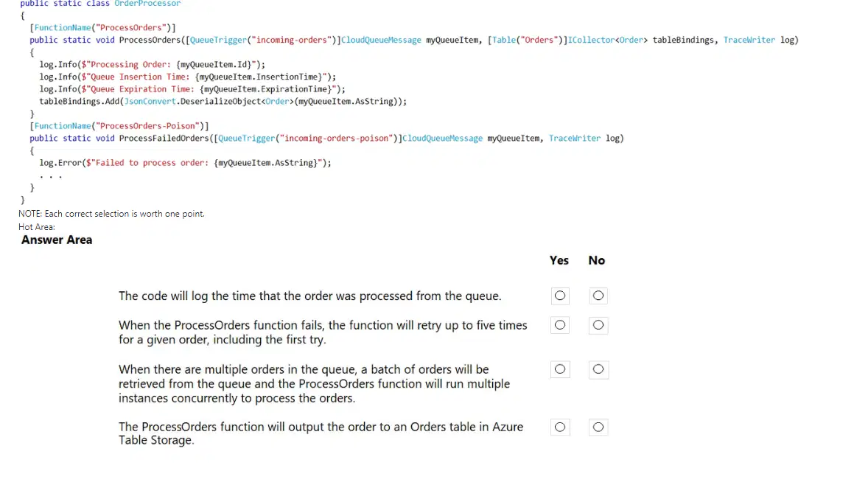Click the ProcessOrders-Poison FunctionName attribute
This screenshot has height=485, width=868.
click(119, 126)
